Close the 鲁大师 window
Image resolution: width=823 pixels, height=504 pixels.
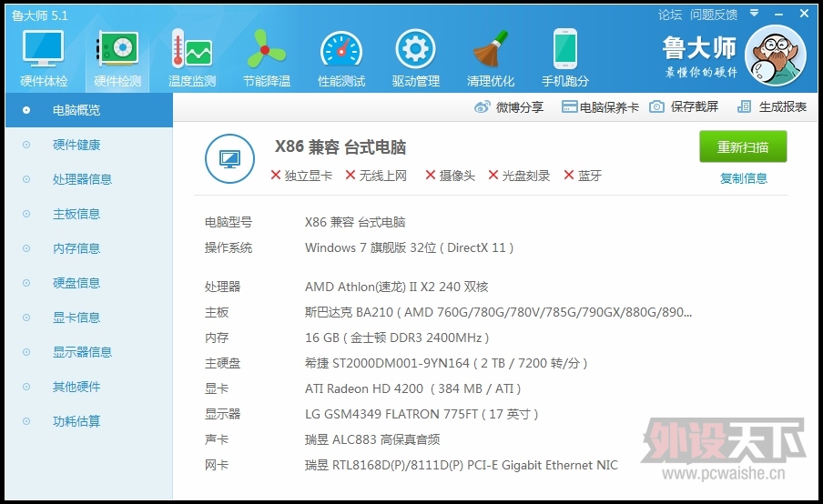point(804,14)
